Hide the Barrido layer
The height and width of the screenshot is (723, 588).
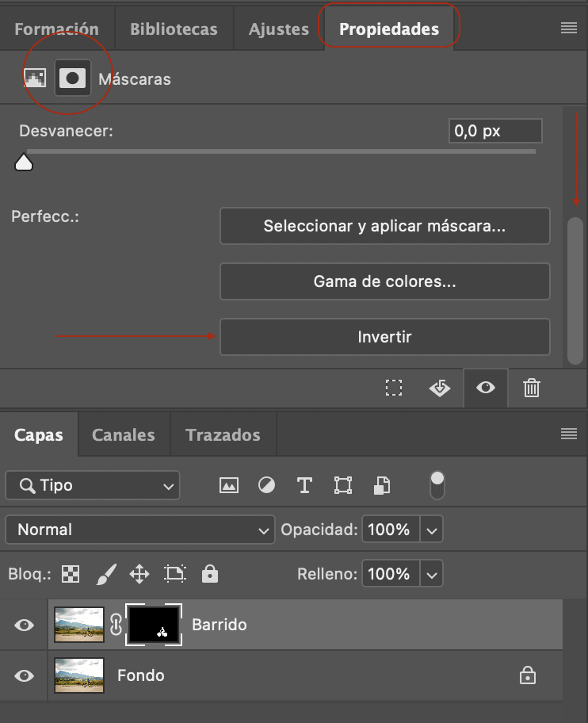(x=24, y=625)
